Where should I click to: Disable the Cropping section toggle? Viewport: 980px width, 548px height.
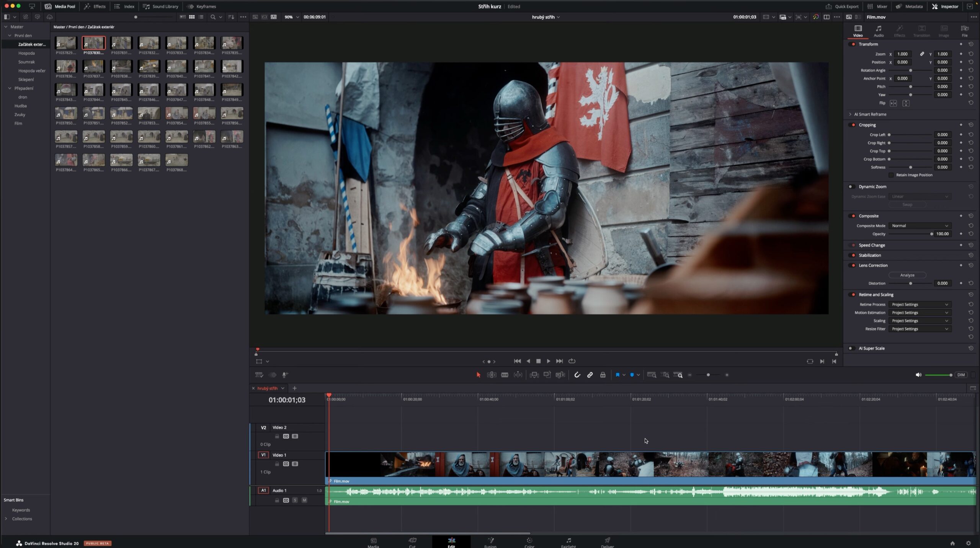852,125
